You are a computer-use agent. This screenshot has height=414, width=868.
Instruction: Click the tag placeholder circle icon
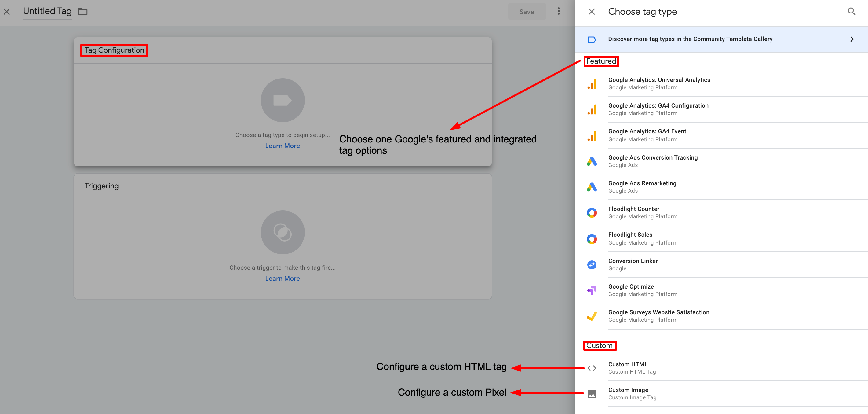click(283, 100)
